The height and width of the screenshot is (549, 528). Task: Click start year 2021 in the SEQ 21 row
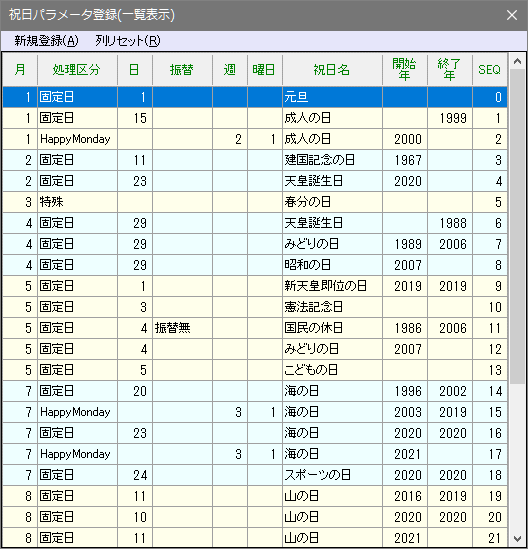(405, 538)
